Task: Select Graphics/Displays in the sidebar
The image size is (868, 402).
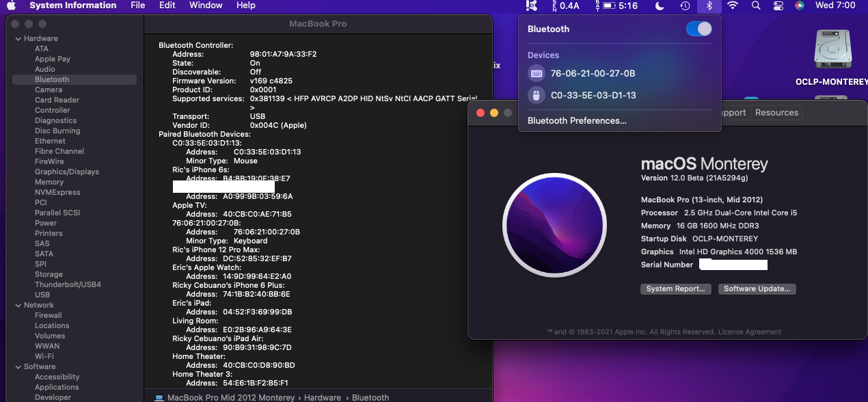Action: 67,172
